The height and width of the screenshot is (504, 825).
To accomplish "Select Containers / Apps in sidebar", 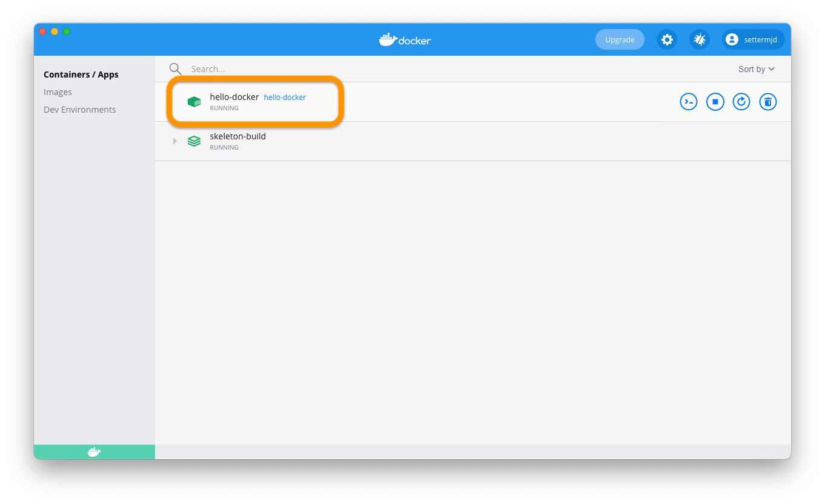I will (x=81, y=75).
